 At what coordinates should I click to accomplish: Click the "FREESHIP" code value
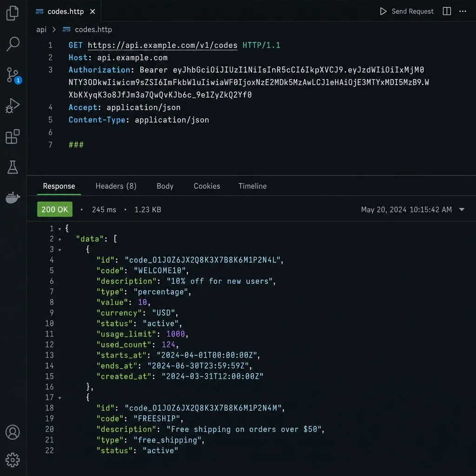click(157, 419)
